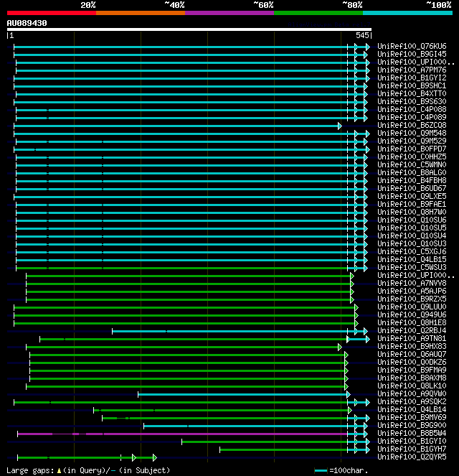
Task: Open the UniRef100_Q10SU6 entry
Action: pyautogui.click(x=412, y=220)
